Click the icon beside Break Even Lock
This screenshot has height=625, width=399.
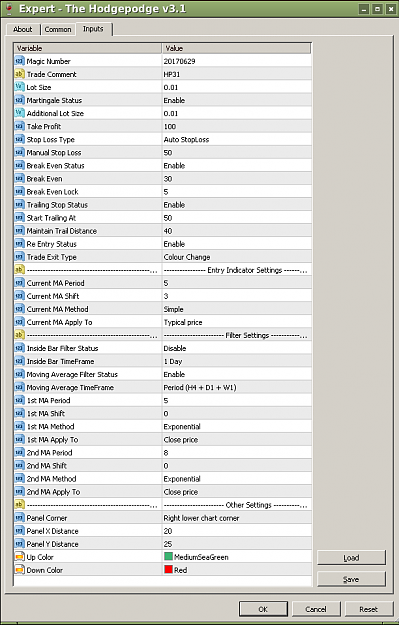(x=20, y=191)
